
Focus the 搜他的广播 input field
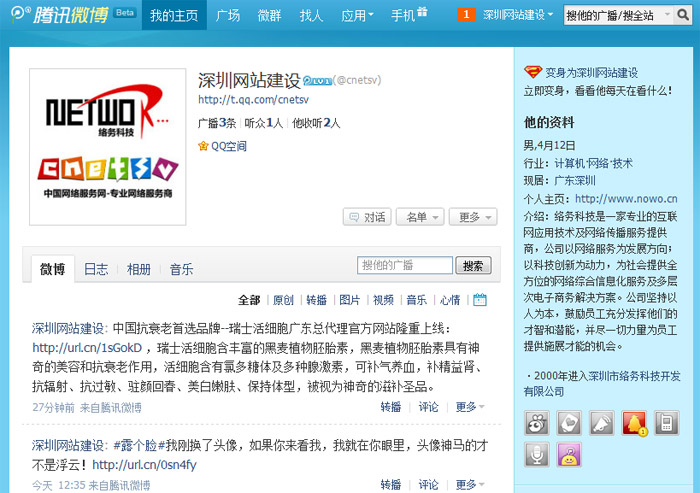[x=405, y=265]
